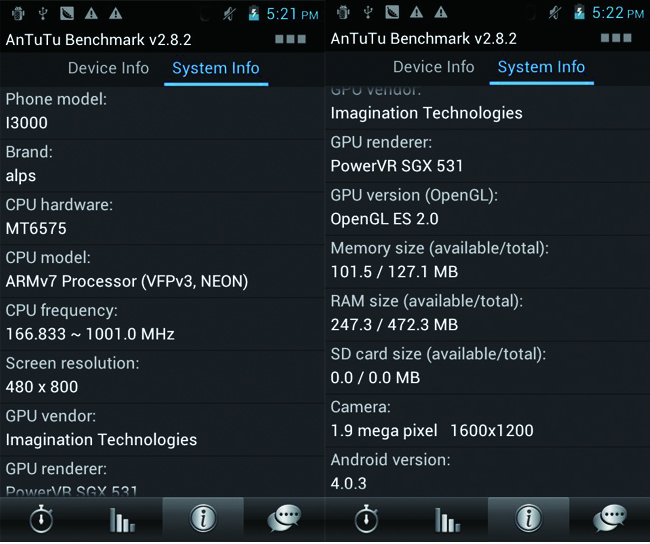The width and height of the screenshot is (650, 544).
Task: Select OpenGL ES 2.0 value
Action: (x=384, y=219)
